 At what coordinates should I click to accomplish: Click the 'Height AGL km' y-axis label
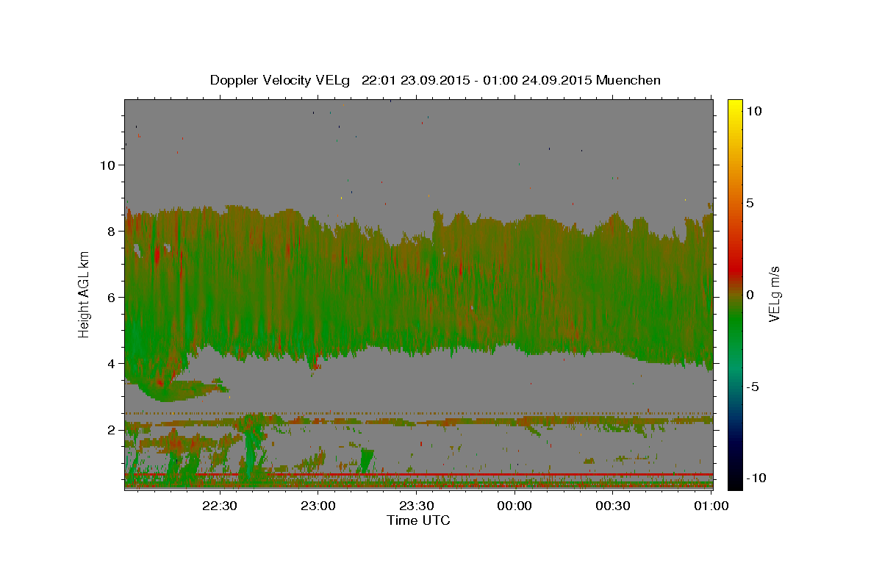[84, 295]
